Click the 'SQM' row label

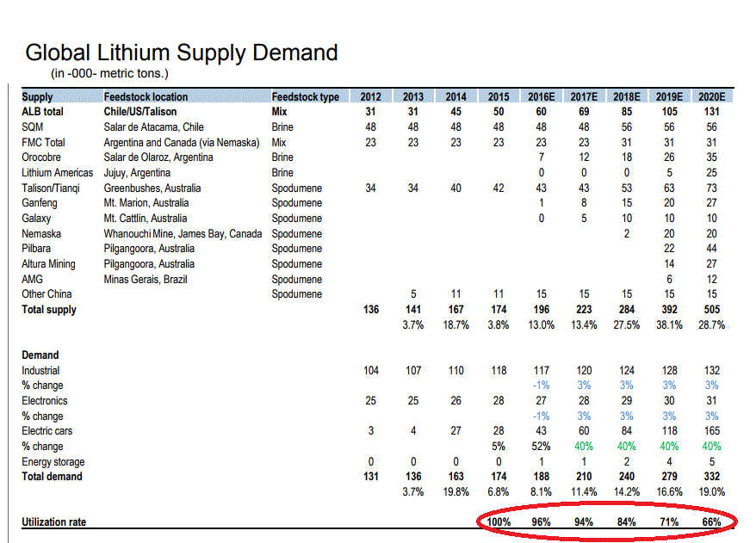pos(33,127)
